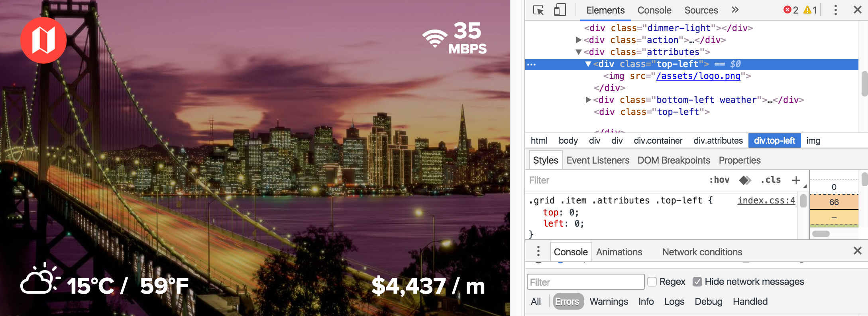
Task: Toggle the Logs log level filter
Action: point(674,302)
